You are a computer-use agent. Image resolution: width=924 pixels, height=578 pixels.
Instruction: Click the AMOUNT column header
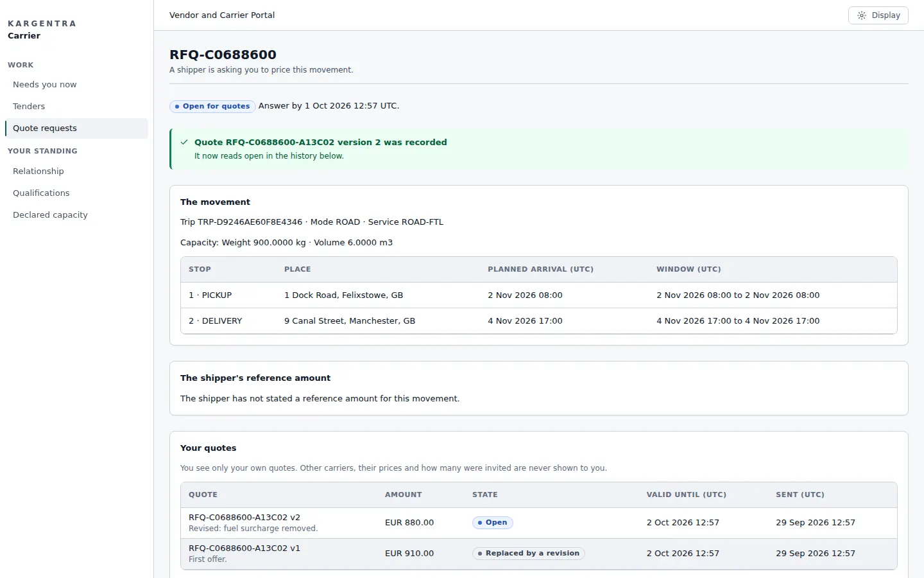tap(403, 495)
